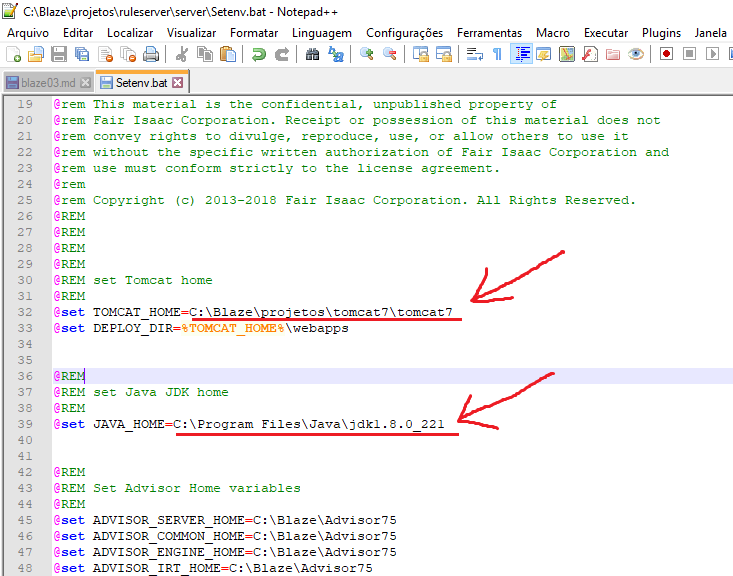Click the JAVA_HOME path on line 39
This screenshot has height=576, width=733.
click(309, 424)
